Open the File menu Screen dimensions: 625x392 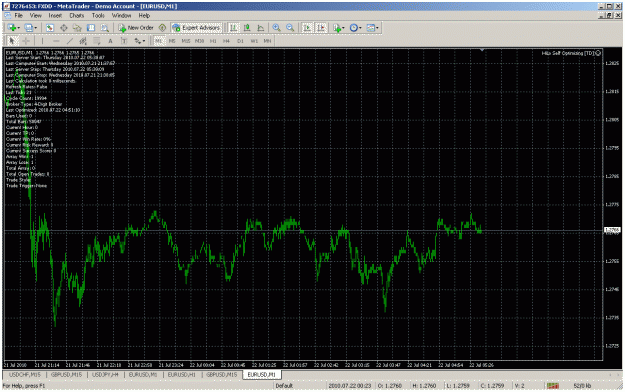tap(19, 16)
